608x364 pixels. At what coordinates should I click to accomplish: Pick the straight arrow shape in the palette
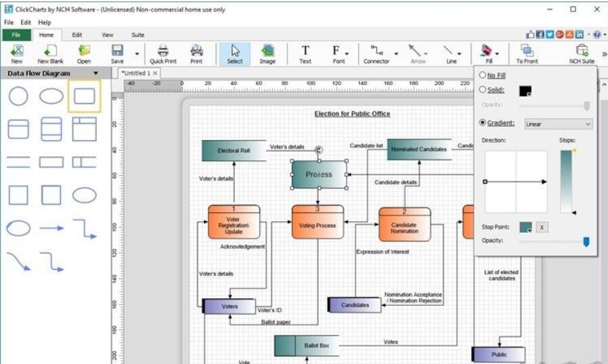pyautogui.click(x=51, y=228)
